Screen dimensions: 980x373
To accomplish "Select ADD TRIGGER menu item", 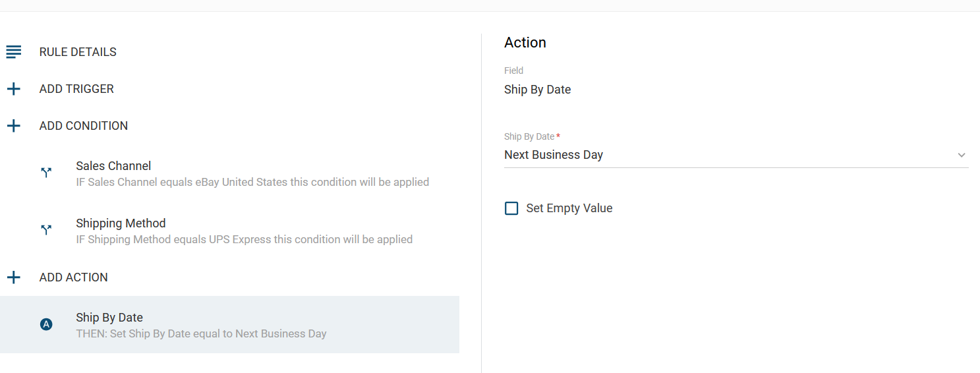I will [76, 89].
